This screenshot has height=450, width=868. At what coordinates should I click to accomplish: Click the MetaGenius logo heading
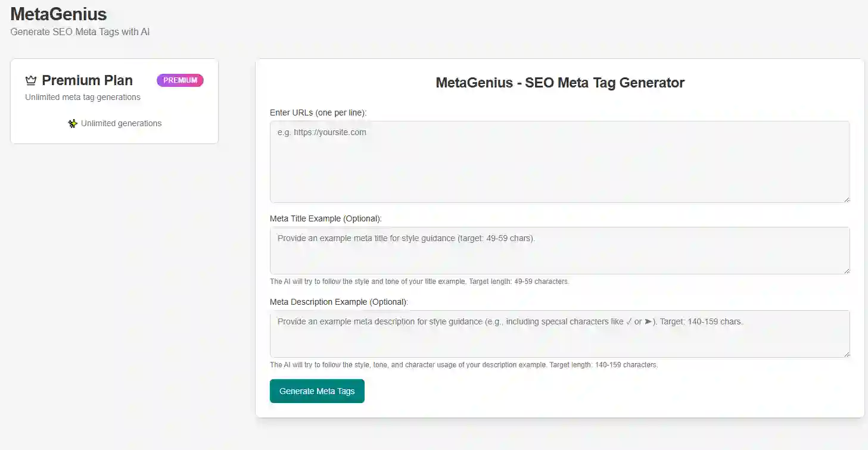[58, 14]
